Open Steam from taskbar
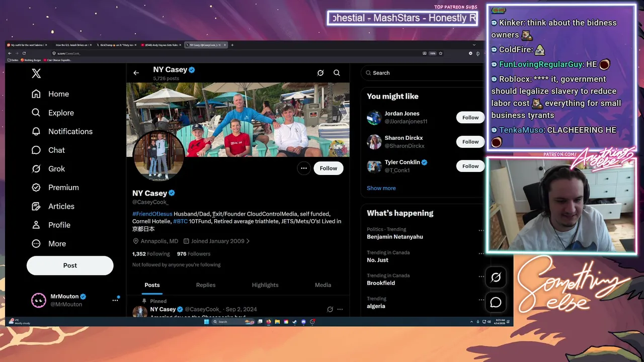Image resolution: width=644 pixels, height=362 pixels. pos(295,322)
